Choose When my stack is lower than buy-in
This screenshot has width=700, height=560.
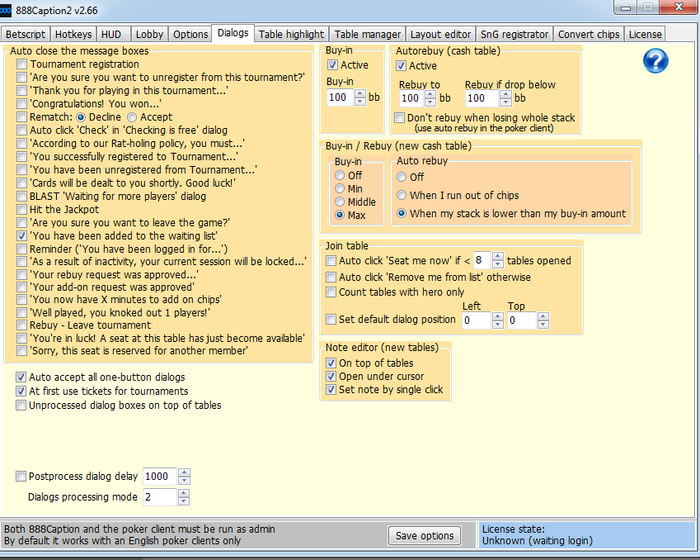click(x=401, y=213)
